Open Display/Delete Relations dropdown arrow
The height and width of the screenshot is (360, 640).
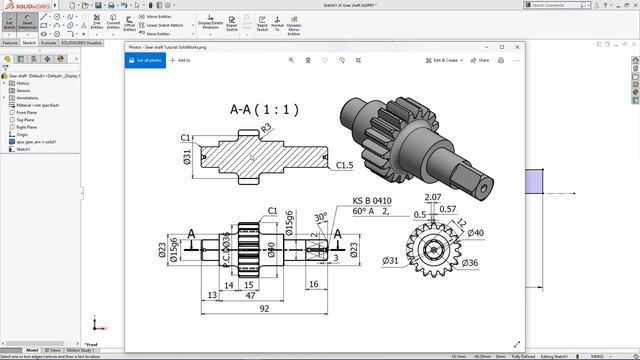[211, 35]
